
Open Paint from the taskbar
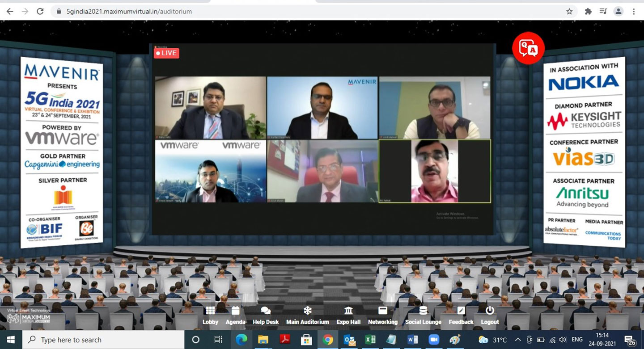pyautogui.click(x=455, y=340)
